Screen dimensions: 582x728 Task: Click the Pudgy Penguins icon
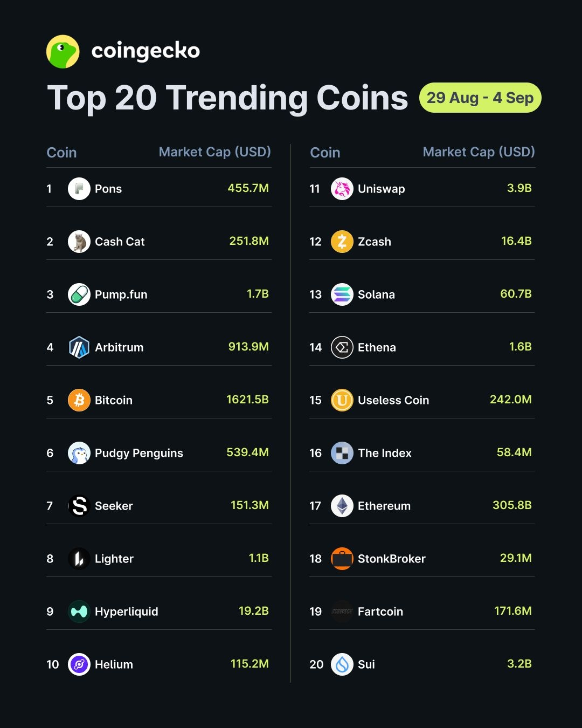(79, 453)
